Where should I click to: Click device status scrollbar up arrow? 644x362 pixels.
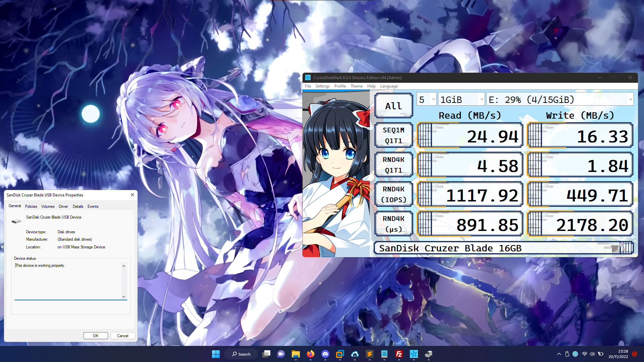(x=124, y=265)
